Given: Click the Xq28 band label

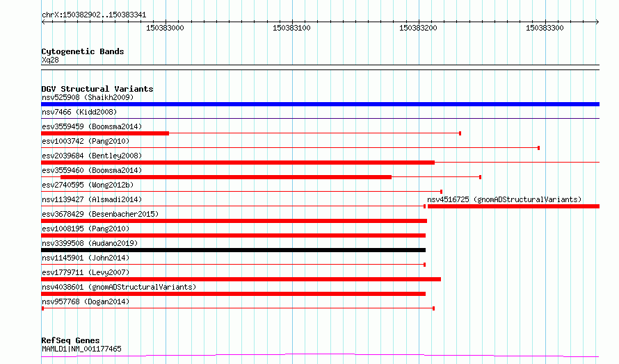Looking at the screenshot, I should [50, 60].
